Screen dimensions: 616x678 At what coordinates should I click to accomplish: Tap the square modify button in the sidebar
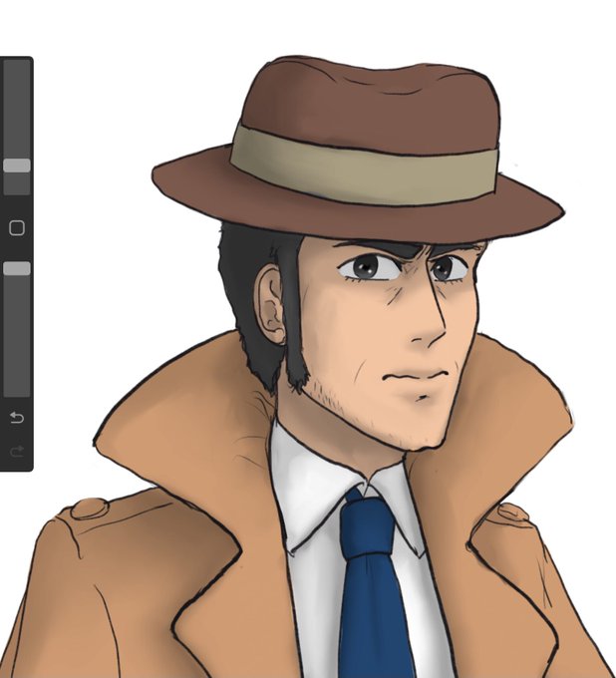point(17,228)
